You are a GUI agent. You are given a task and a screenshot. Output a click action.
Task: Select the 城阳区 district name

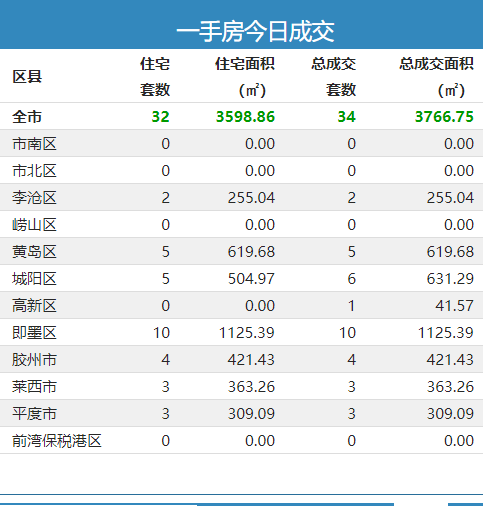[x=34, y=279]
